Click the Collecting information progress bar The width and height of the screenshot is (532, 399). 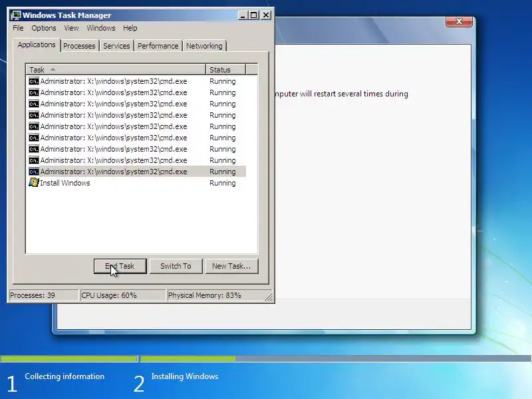(x=69, y=358)
